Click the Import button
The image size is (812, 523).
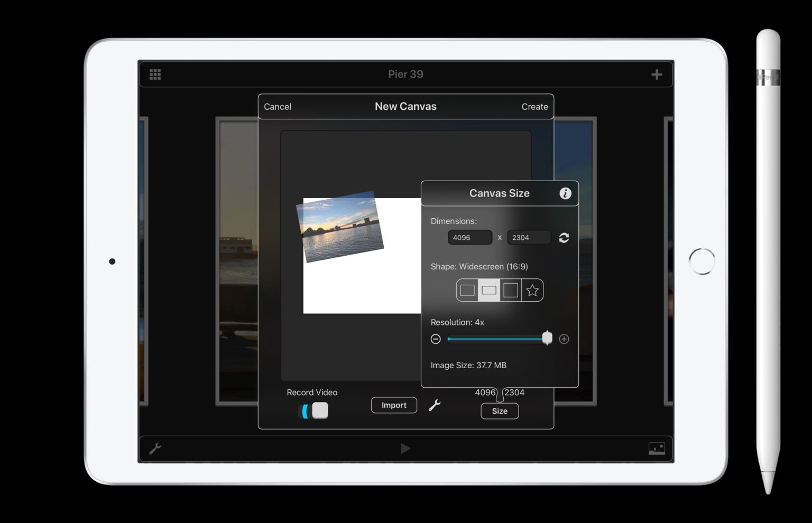point(394,405)
